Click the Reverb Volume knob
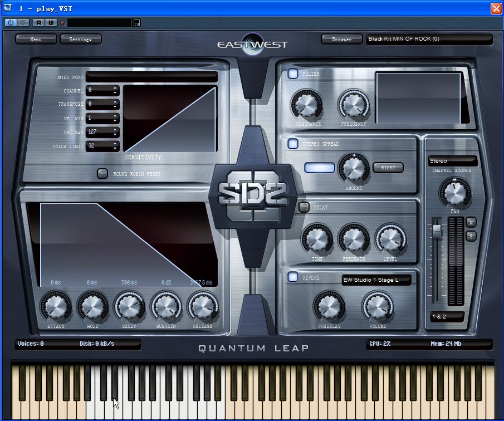Image resolution: width=504 pixels, height=421 pixels. 378,306
